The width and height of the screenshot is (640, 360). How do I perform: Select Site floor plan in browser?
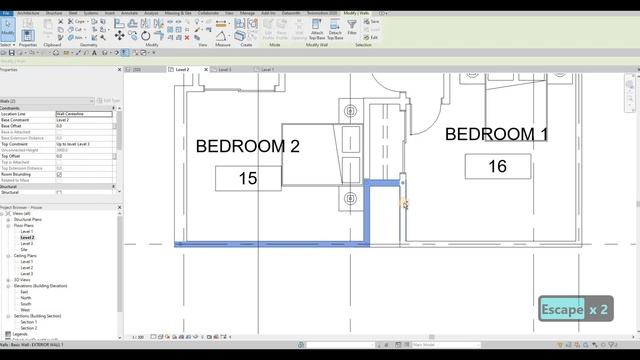[24, 250]
